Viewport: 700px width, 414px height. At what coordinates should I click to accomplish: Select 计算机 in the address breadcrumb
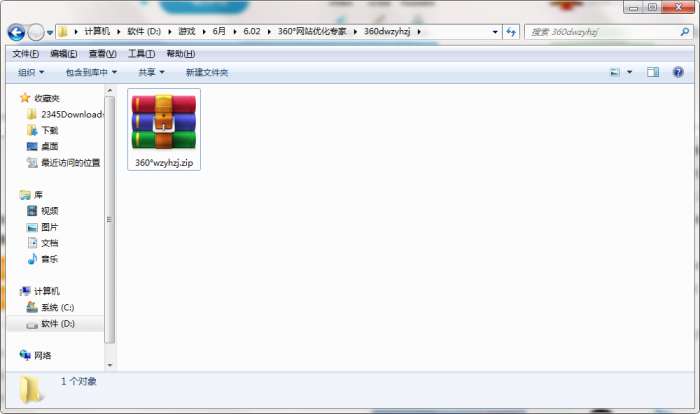pyautogui.click(x=97, y=31)
